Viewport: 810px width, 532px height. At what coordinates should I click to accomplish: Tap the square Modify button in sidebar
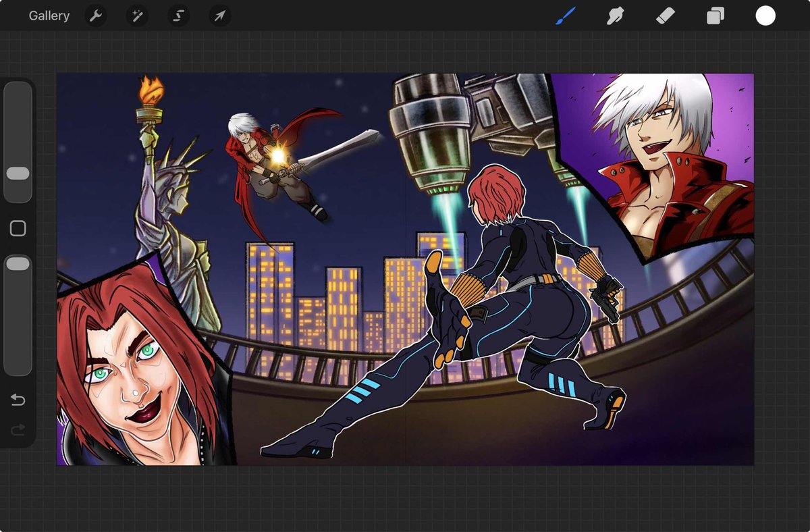pyautogui.click(x=18, y=228)
